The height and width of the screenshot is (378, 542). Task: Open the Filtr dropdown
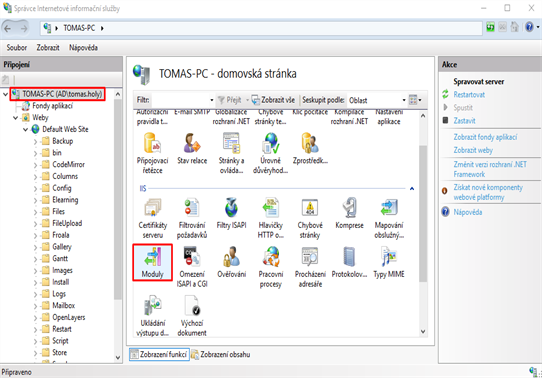212,100
